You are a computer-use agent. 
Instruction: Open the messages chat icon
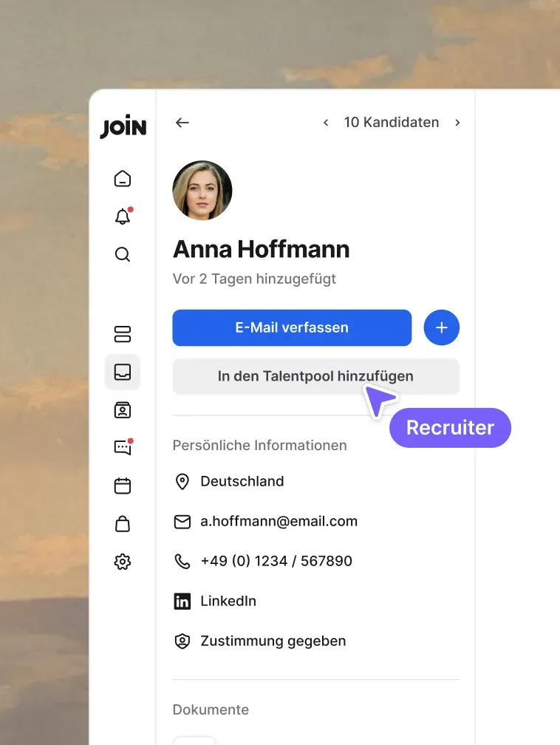coord(123,447)
